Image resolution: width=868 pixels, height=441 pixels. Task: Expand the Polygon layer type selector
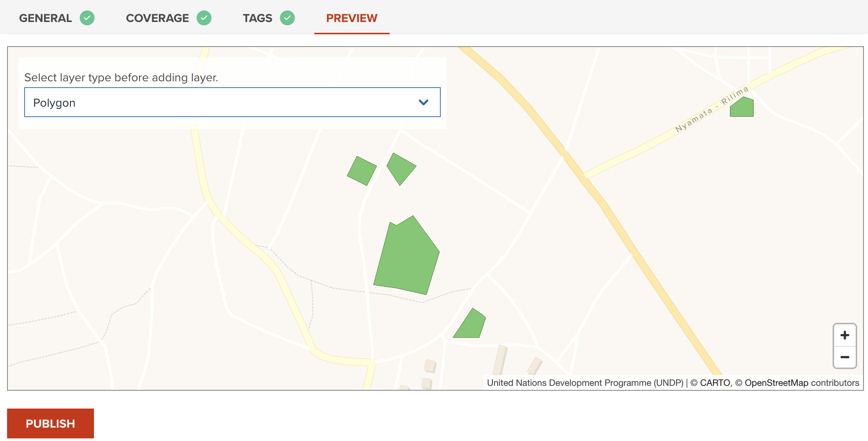[x=232, y=102]
